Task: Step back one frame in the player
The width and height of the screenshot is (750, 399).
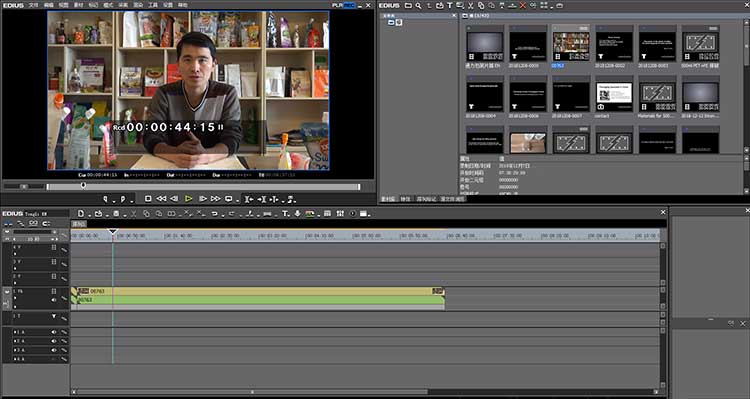Action: point(174,199)
